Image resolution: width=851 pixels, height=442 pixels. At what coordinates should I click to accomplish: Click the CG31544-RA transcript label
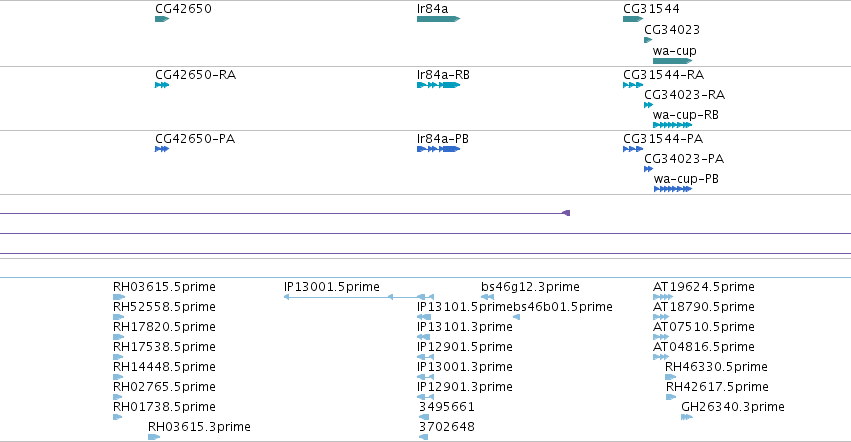[x=664, y=74]
